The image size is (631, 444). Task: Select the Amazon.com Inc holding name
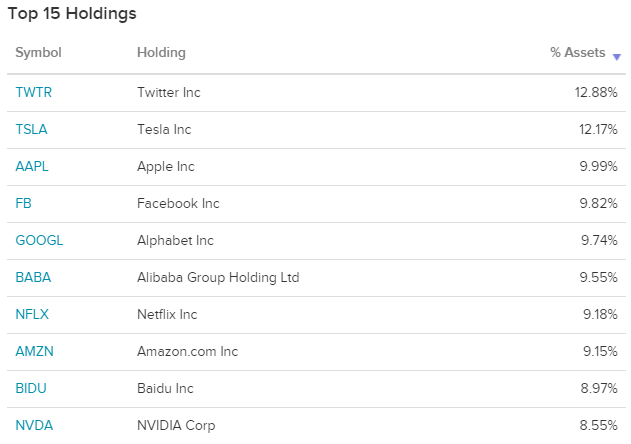point(188,351)
